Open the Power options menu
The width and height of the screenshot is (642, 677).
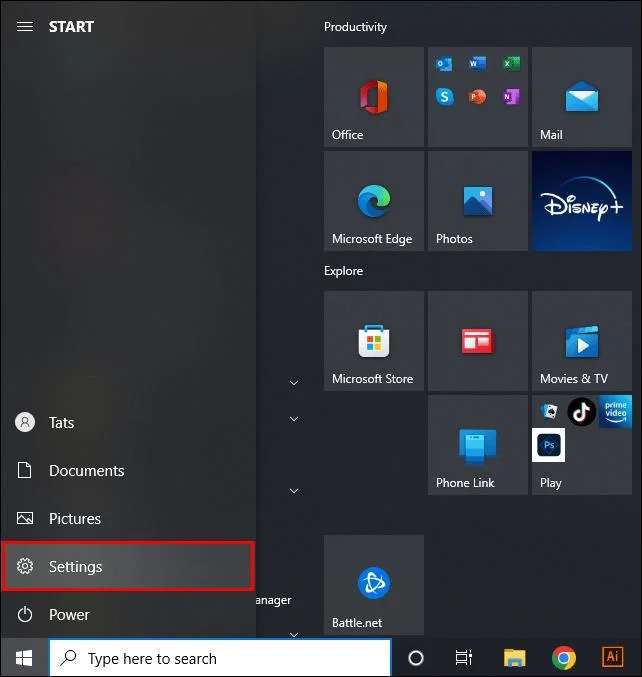click(x=128, y=614)
